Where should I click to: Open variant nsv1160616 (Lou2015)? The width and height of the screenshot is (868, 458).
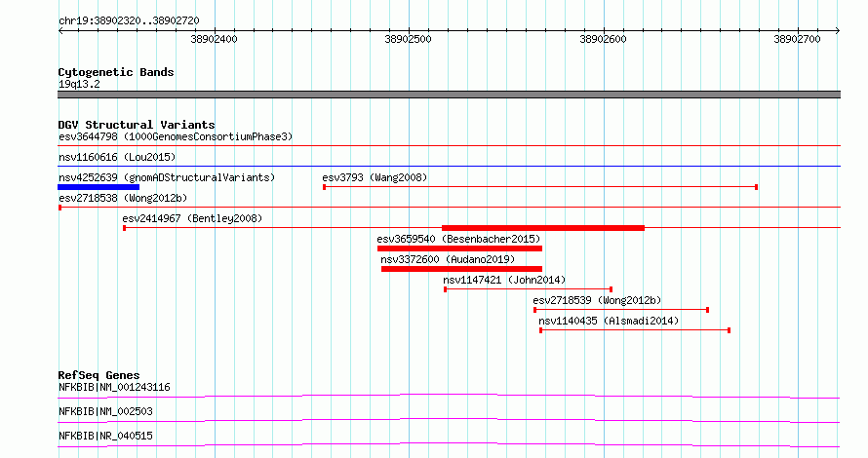pyautogui.click(x=117, y=157)
